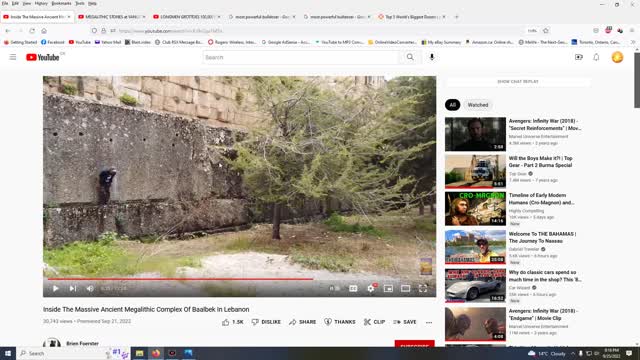Open Firefox from the taskbar
Image resolution: width=640 pixels, height=360 pixels.
[x=156, y=353]
